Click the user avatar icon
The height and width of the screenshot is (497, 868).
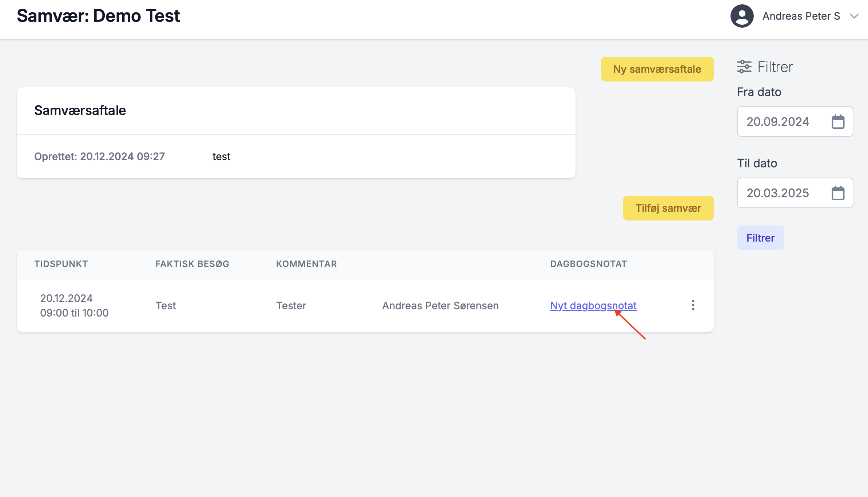(x=742, y=16)
